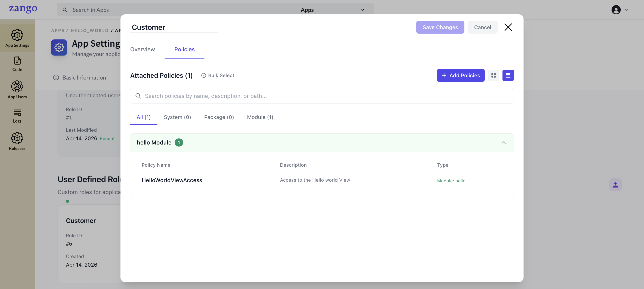Click the search magnifier in top bar
Screen dimensions: 644x289
65,10
